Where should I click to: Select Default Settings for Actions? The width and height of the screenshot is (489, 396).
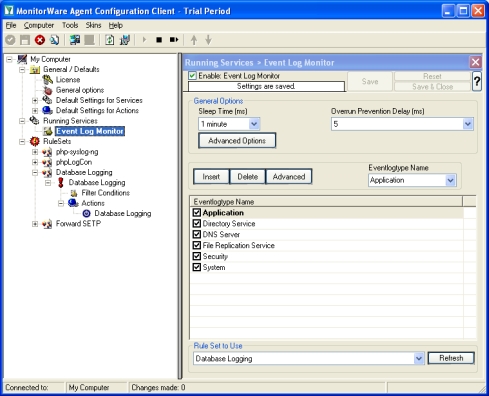pyautogui.click(x=97, y=110)
